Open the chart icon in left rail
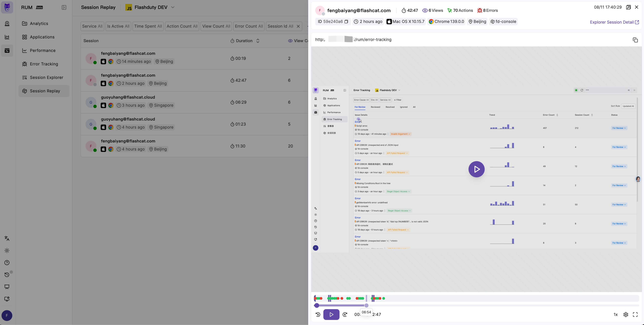 (x=7, y=37)
